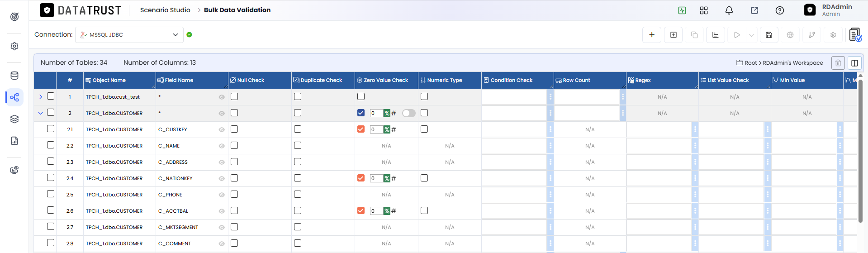This screenshot has height=253, width=868.
Task: Click the split columns panel icon
Action: tap(854, 63)
